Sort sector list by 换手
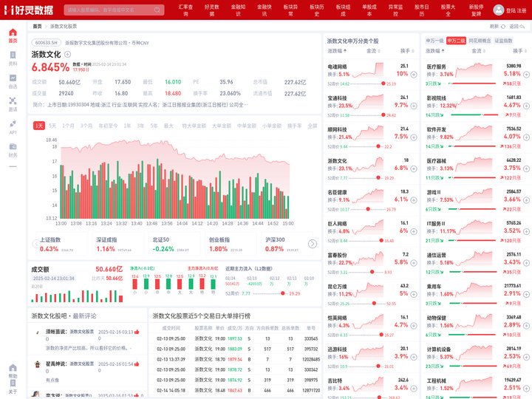532x399 pixels. (519, 51)
